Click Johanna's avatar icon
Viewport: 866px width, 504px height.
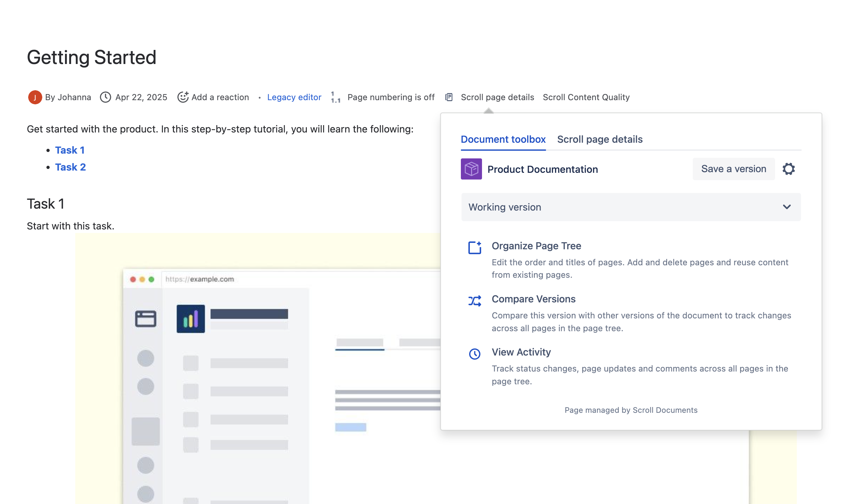36,97
